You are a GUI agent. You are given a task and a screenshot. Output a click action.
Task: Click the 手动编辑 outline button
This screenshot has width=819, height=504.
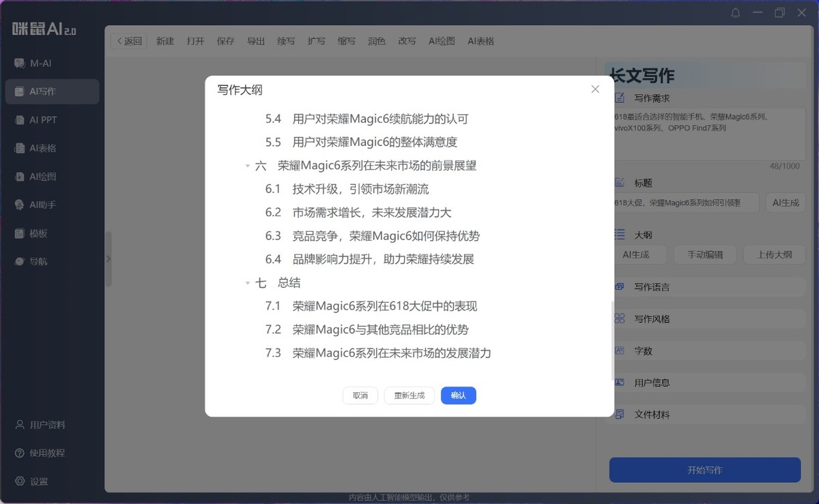pyautogui.click(x=705, y=255)
